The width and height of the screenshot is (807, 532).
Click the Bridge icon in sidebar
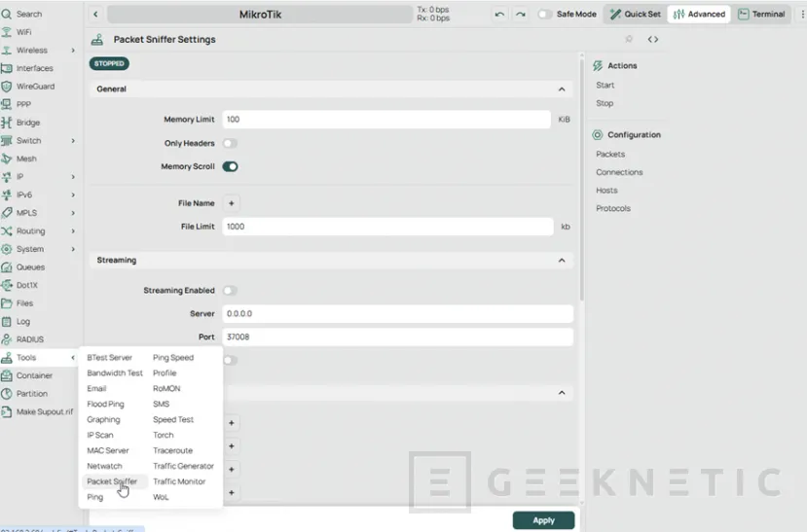click(7, 123)
